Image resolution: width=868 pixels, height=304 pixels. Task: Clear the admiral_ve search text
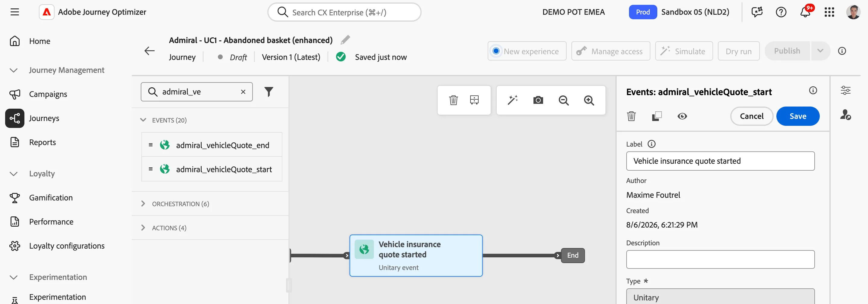(243, 92)
